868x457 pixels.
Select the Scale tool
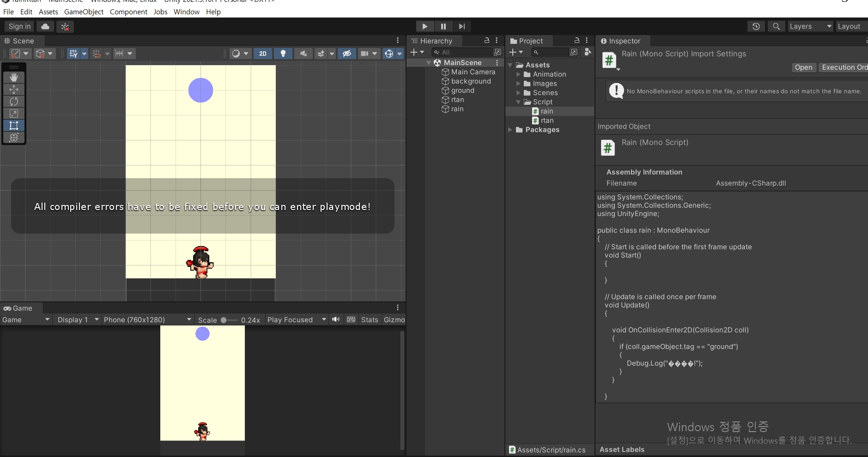(x=14, y=113)
